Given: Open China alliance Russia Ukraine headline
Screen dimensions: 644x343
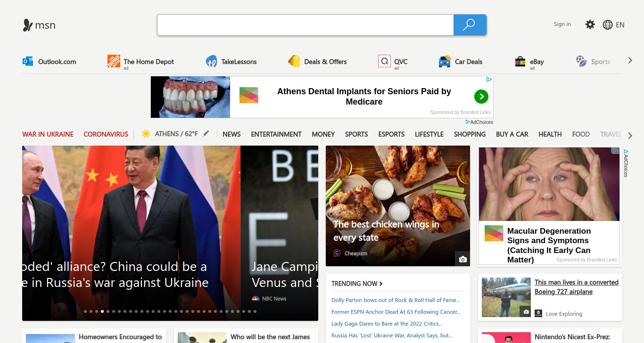Looking at the screenshot, I should tap(116, 275).
